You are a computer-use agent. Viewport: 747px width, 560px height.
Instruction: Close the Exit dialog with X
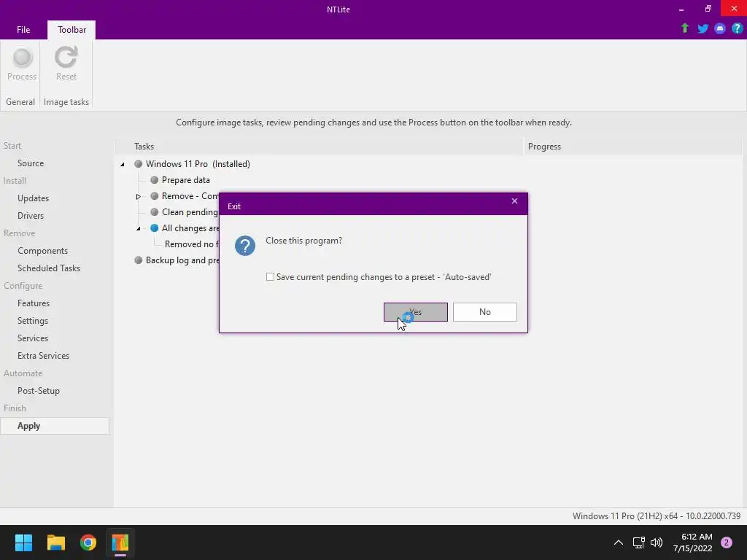click(514, 201)
